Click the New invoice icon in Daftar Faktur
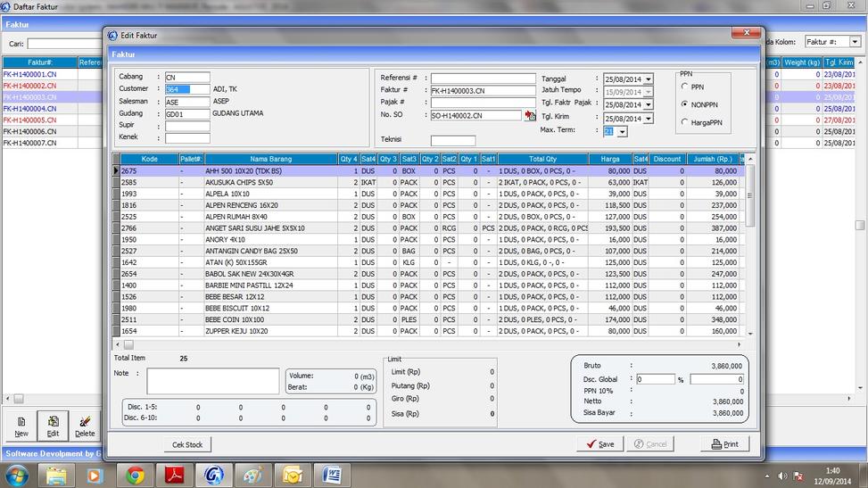868x488 pixels. tap(21, 426)
